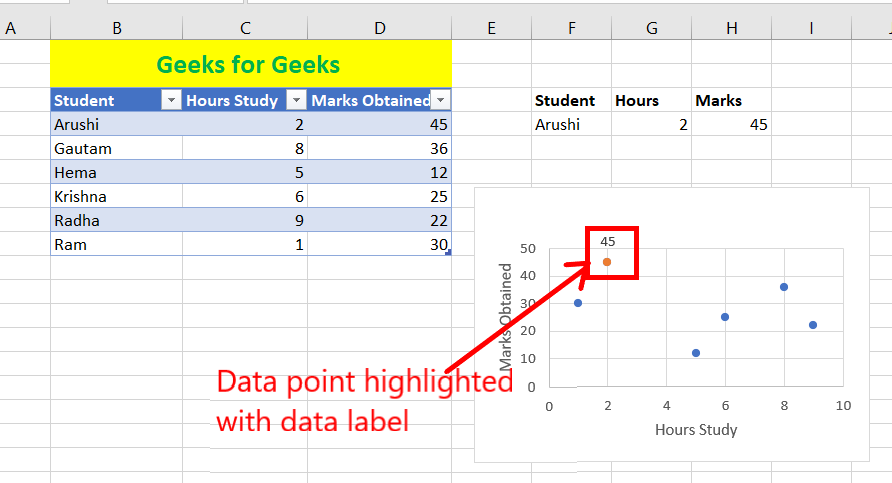
Task: Select Hema's marks value 12
Action: coord(379,172)
